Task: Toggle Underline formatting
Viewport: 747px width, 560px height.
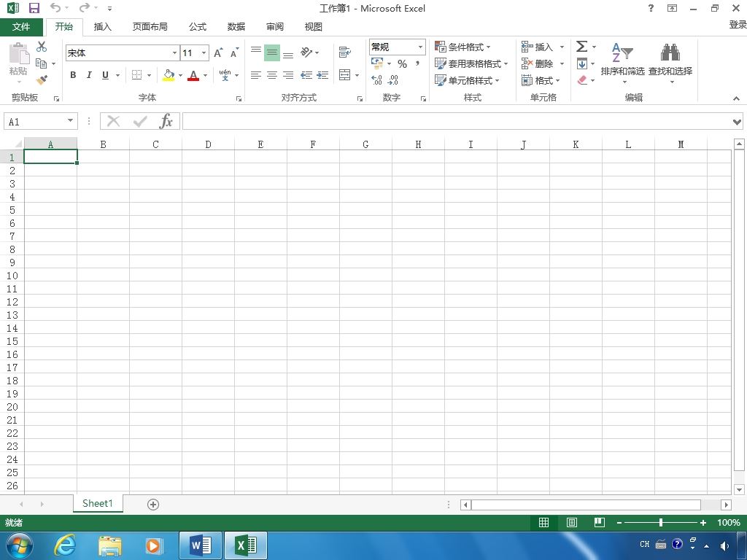Action: point(105,75)
